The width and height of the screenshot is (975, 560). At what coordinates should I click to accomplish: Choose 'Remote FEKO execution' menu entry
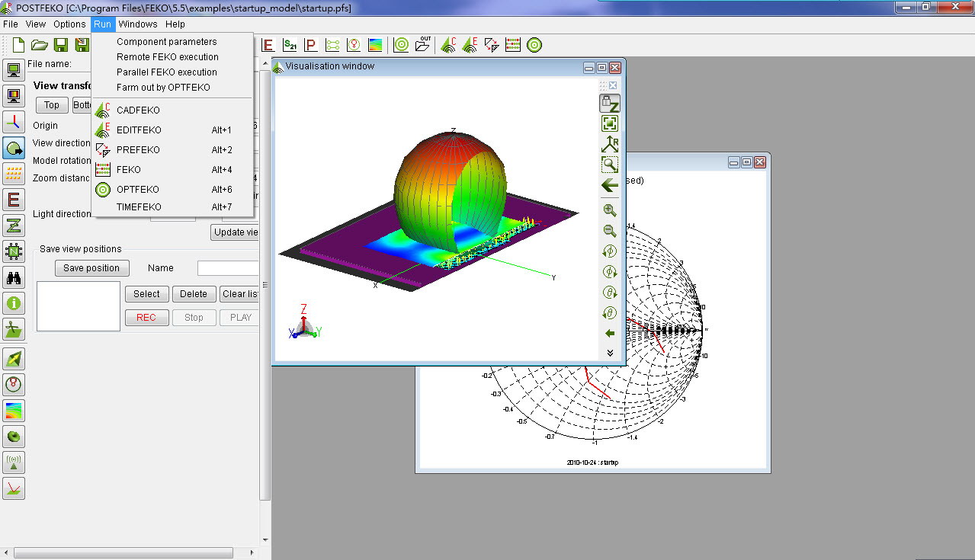pyautogui.click(x=172, y=57)
